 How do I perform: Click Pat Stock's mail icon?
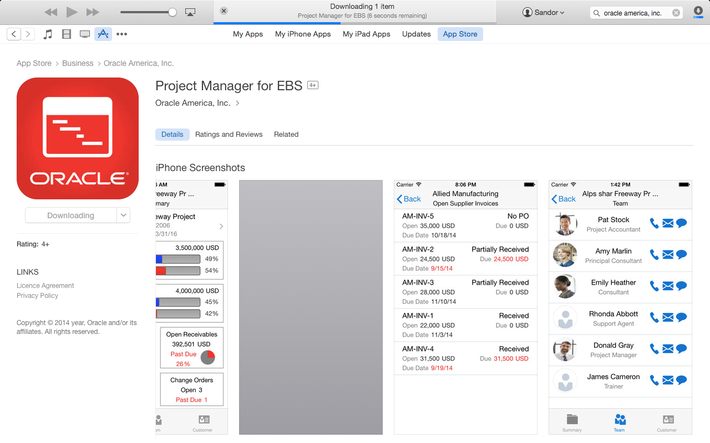[x=668, y=223]
